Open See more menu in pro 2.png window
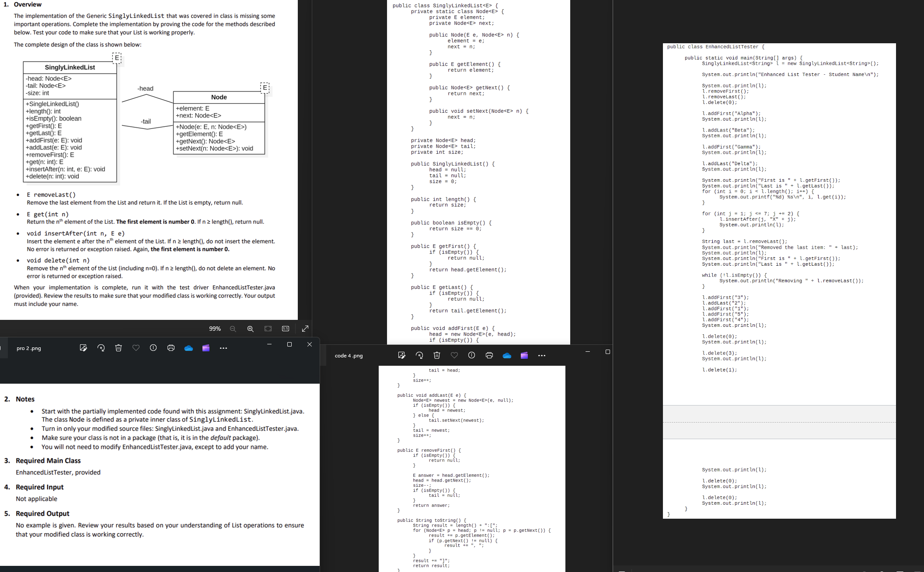The height and width of the screenshot is (572, 924). (223, 347)
